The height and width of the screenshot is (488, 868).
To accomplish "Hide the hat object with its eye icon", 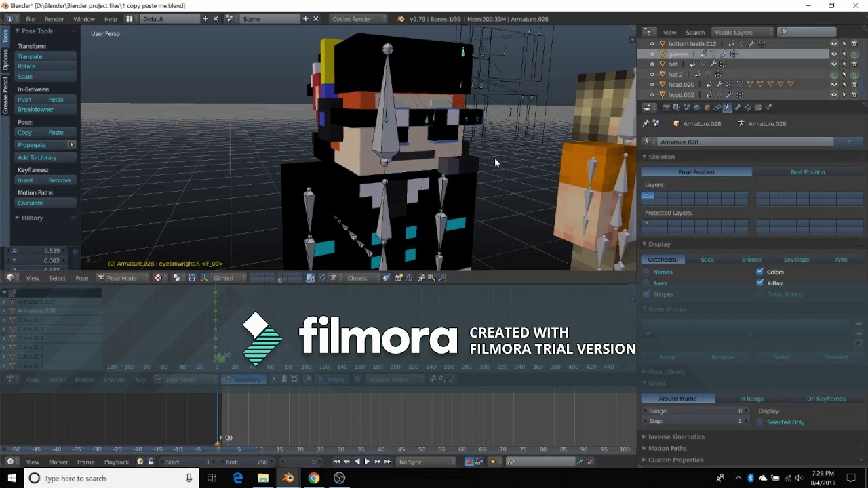I will 834,64.
